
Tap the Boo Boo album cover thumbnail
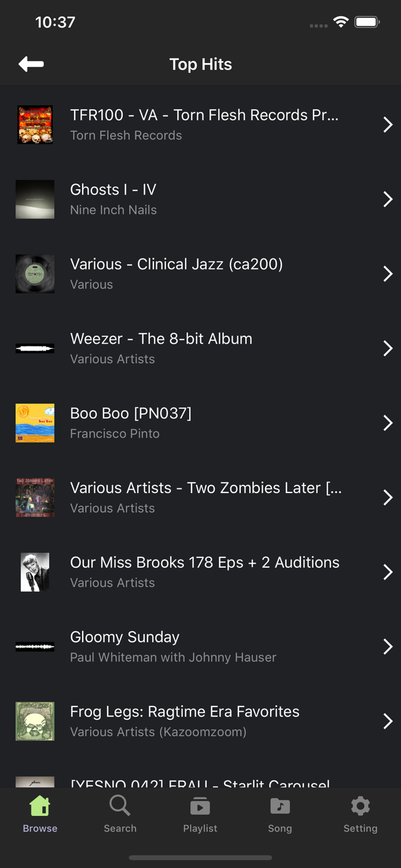tap(34, 422)
